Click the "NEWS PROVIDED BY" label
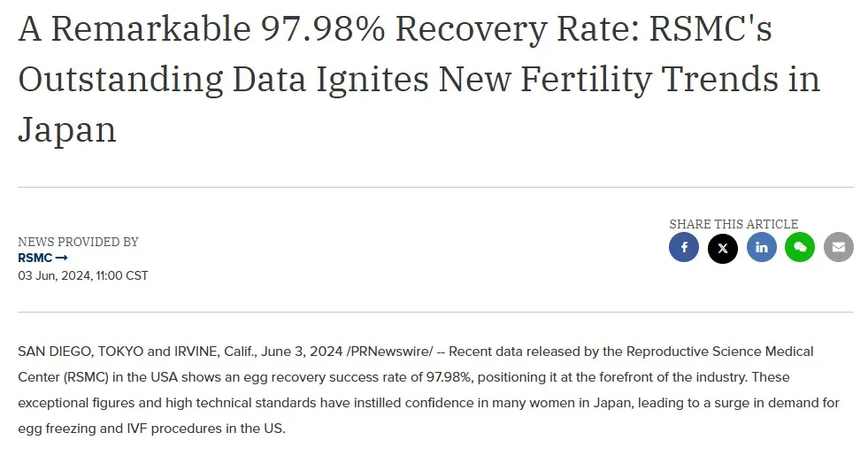The height and width of the screenshot is (456, 868). (x=78, y=242)
